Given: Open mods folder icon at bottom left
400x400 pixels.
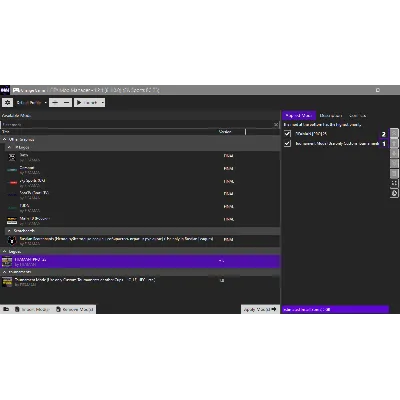Looking at the screenshot, I should 6,309.
